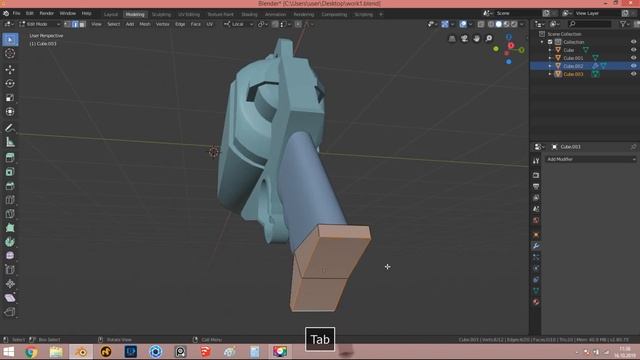Image resolution: width=640 pixels, height=360 pixels.
Task: Select the Knife tool
Action: coord(10,214)
